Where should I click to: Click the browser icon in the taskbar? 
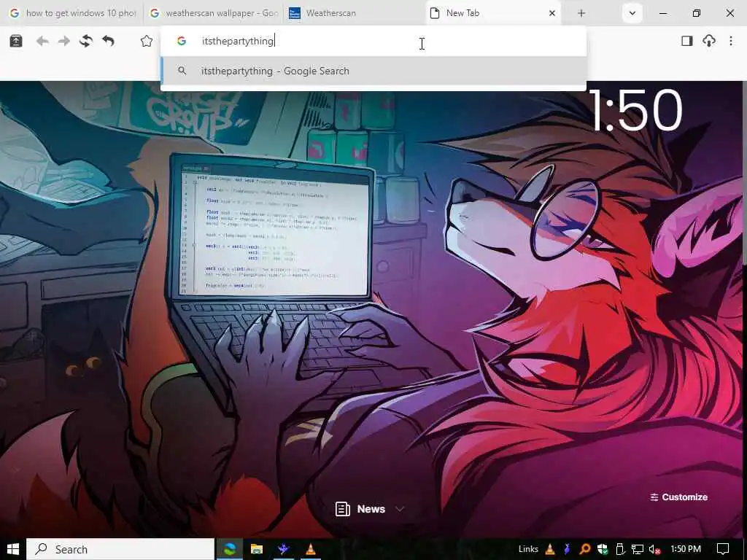click(230, 549)
